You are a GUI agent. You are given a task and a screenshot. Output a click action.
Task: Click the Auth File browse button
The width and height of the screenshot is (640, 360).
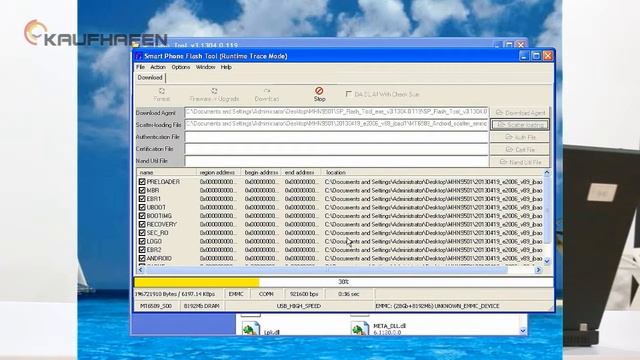tap(520, 137)
